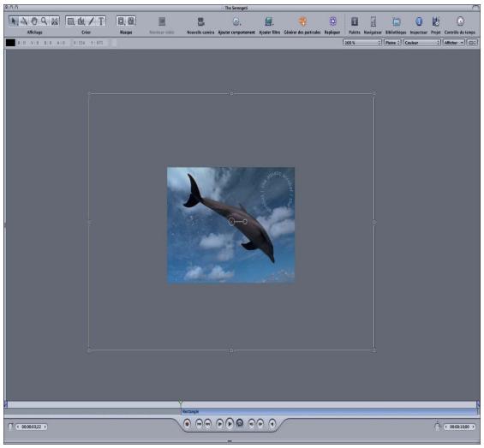
Task: Select the 3D adjust tool
Action: point(24,21)
